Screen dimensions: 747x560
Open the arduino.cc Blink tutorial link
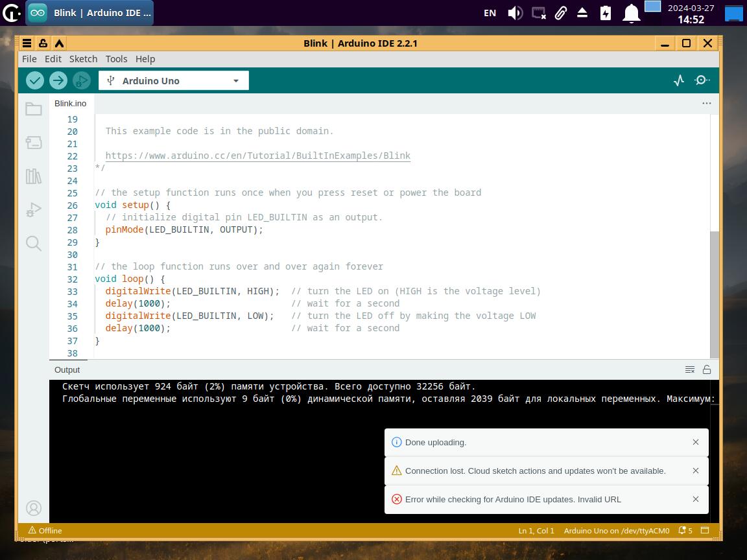point(257,156)
